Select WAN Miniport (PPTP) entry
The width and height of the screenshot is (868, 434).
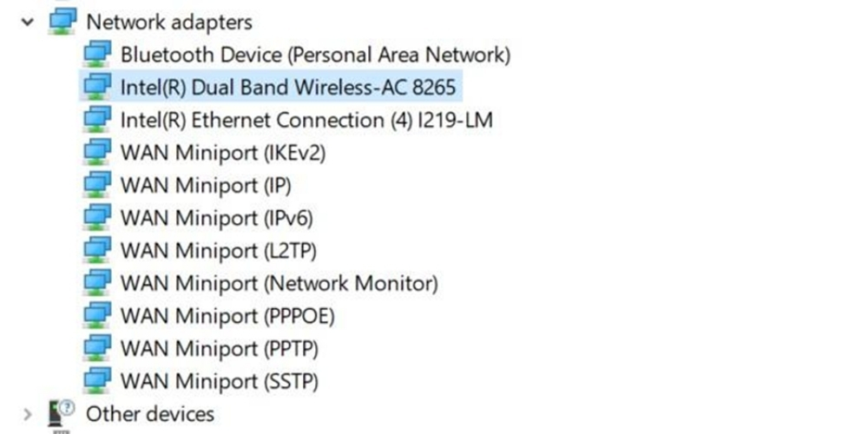point(220,349)
